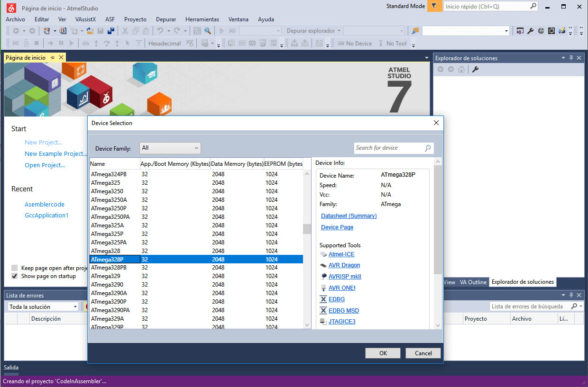Click the Atmel-ICE supported tool link

[x=341, y=254]
